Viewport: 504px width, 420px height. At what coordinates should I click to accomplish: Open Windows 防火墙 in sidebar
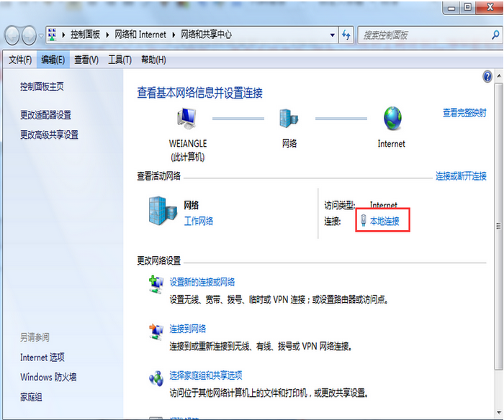click(x=48, y=377)
